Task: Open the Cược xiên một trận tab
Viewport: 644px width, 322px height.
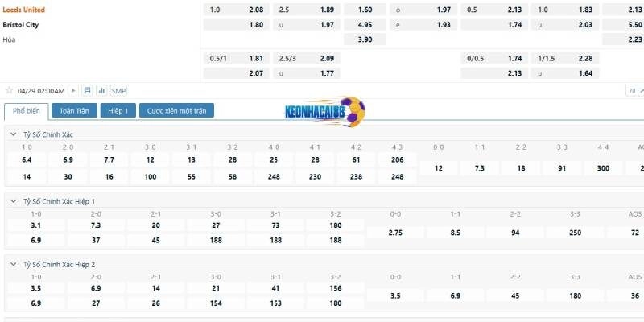Action: click(x=176, y=111)
